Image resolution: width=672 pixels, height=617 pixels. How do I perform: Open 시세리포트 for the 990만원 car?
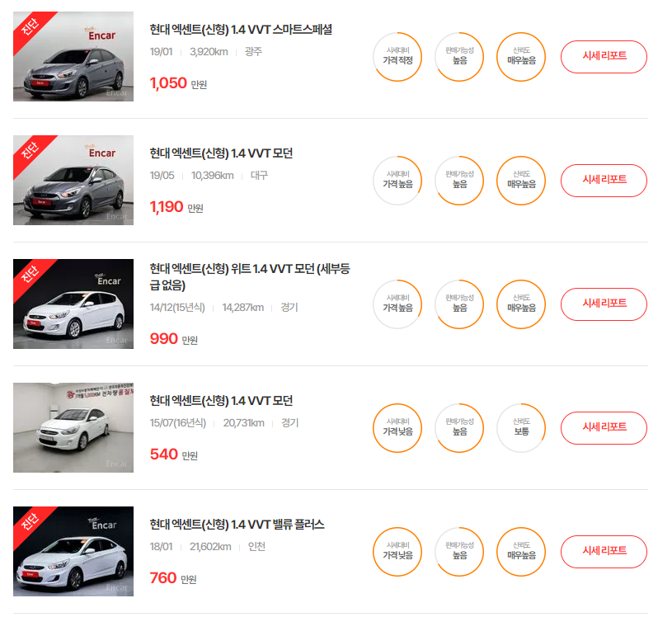point(604,304)
